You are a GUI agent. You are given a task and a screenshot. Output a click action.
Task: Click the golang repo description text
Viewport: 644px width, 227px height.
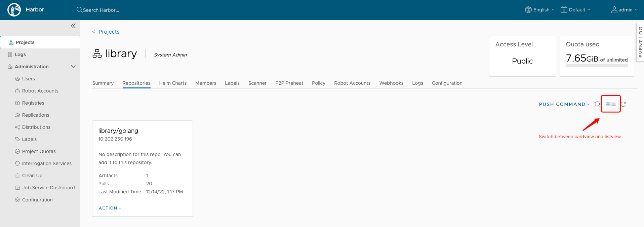tap(139, 158)
